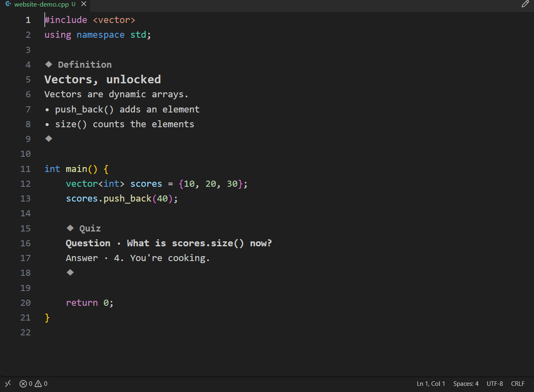The image size is (534, 392).
Task: Click the #include <vector> line
Action: [90, 20]
